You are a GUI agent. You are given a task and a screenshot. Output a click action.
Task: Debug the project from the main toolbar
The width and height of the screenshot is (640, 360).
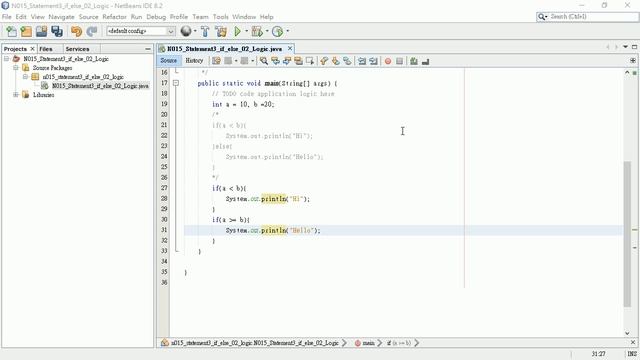point(257,31)
